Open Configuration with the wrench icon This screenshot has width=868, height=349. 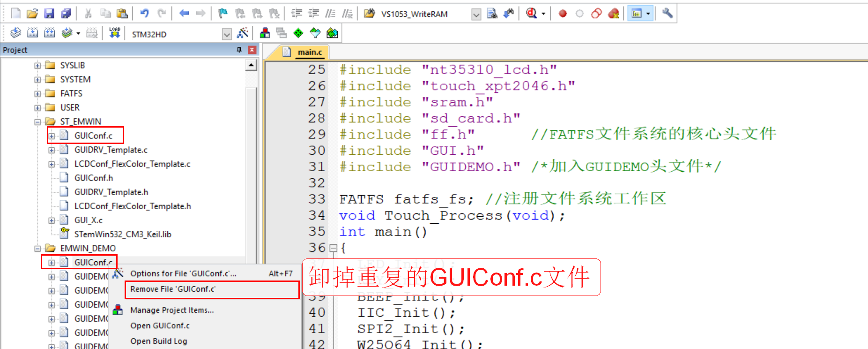point(668,14)
